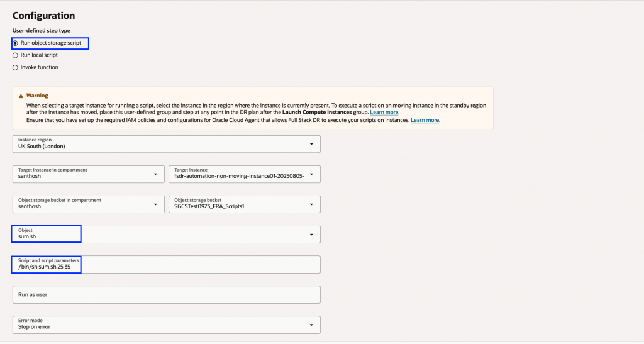This screenshot has width=644, height=344.
Task: Click the warning triangle icon
Action: (x=21, y=96)
